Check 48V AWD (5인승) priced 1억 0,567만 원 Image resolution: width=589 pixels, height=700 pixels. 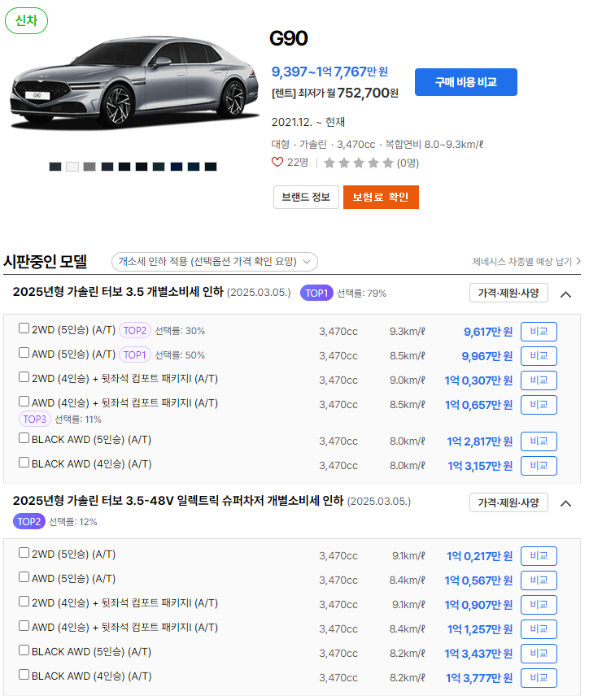(x=24, y=577)
